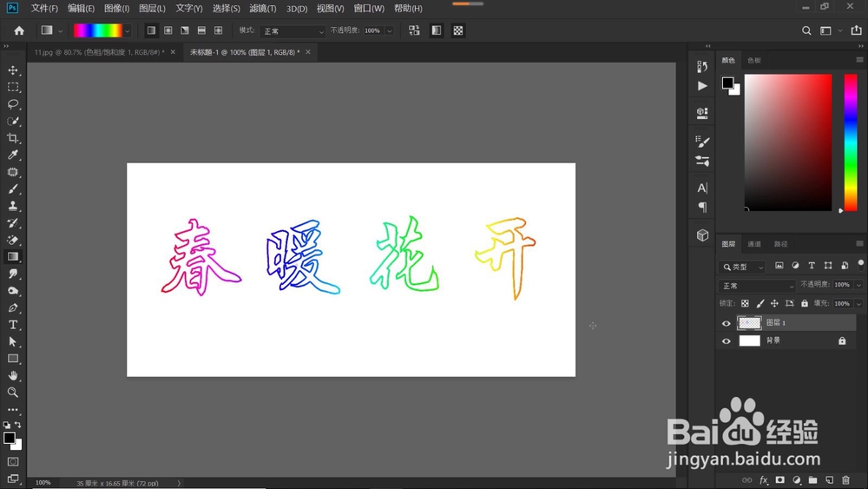This screenshot has height=489, width=868.
Task: Choose linear gradient style
Action: pyautogui.click(x=151, y=30)
